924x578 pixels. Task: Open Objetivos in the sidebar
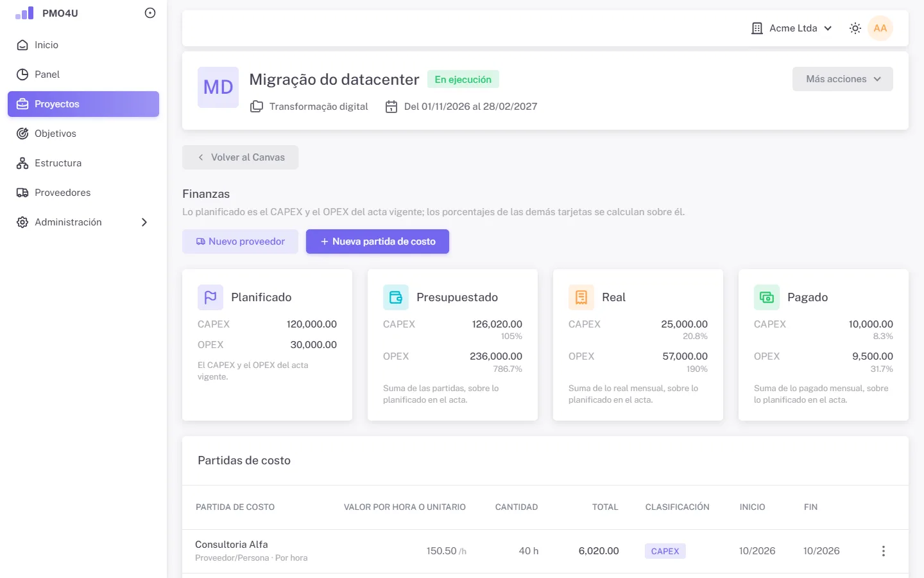point(83,134)
